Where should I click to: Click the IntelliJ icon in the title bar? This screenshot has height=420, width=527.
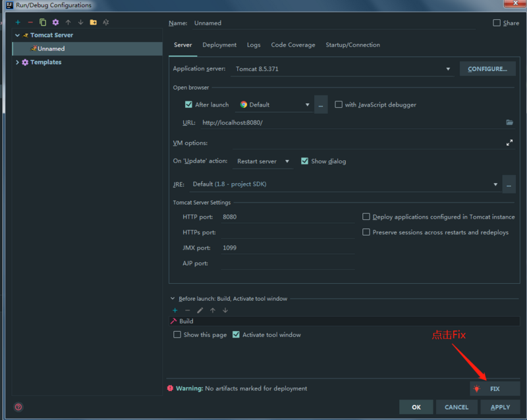(x=9, y=5)
